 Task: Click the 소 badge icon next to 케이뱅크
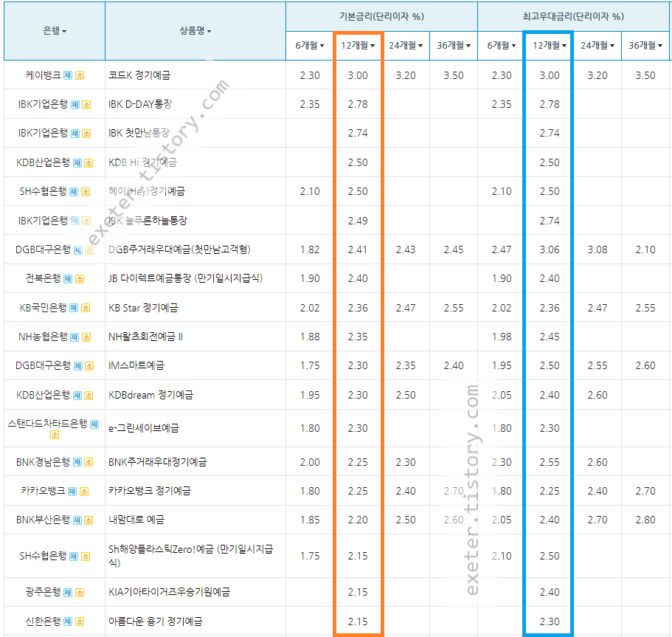coord(80,75)
